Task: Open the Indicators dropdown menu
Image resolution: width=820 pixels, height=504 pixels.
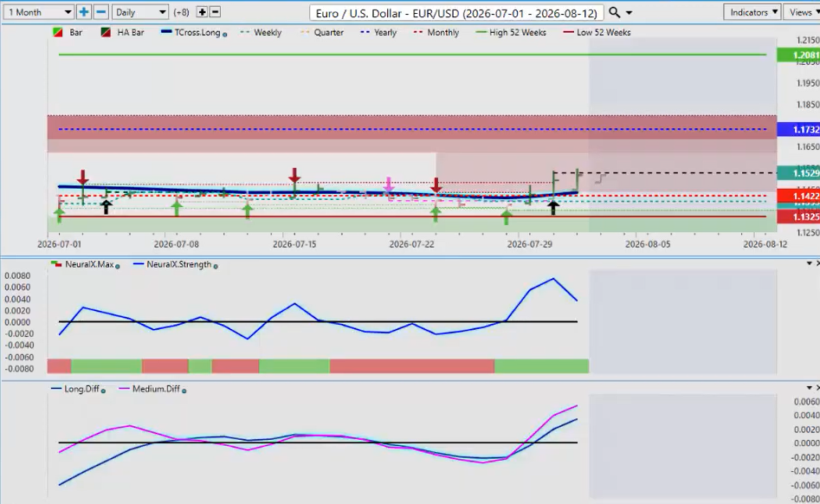Action: click(752, 12)
